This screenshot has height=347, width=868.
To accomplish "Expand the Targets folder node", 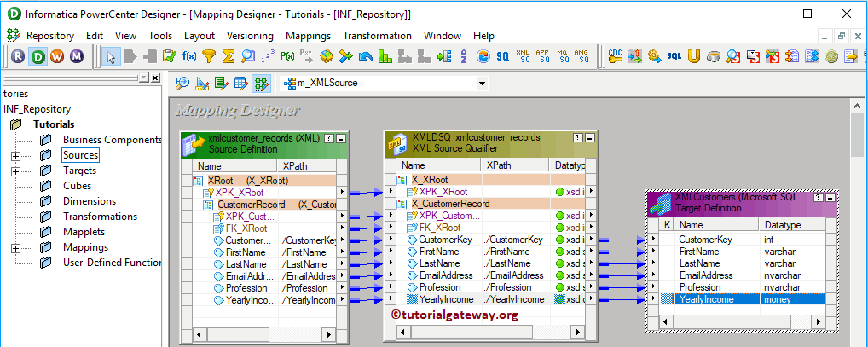I will pos(15,171).
